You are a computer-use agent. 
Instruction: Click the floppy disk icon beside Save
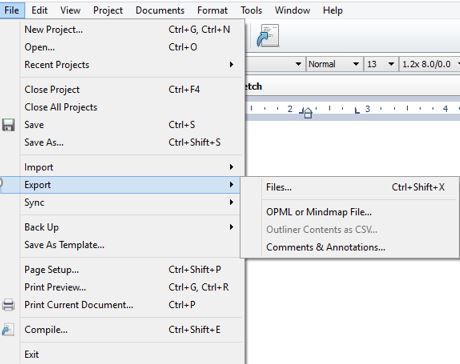[x=8, y=125]
